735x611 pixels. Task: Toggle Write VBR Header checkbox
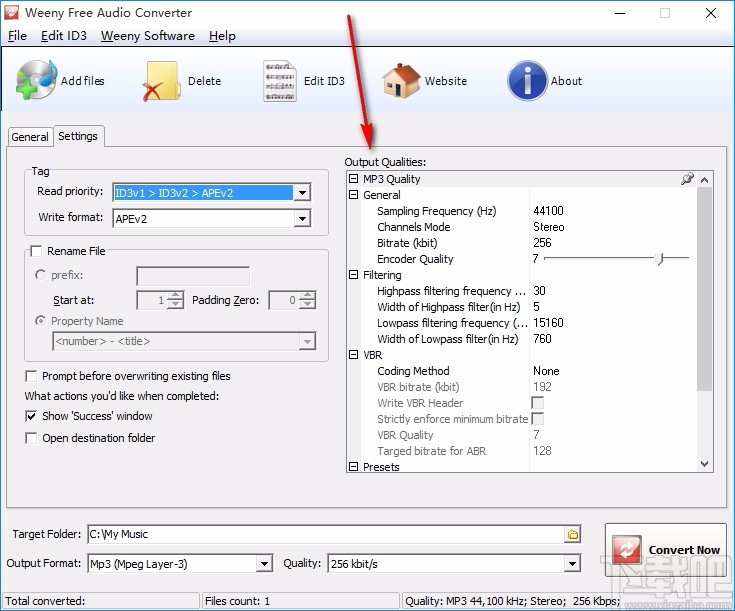pos(538,403)
